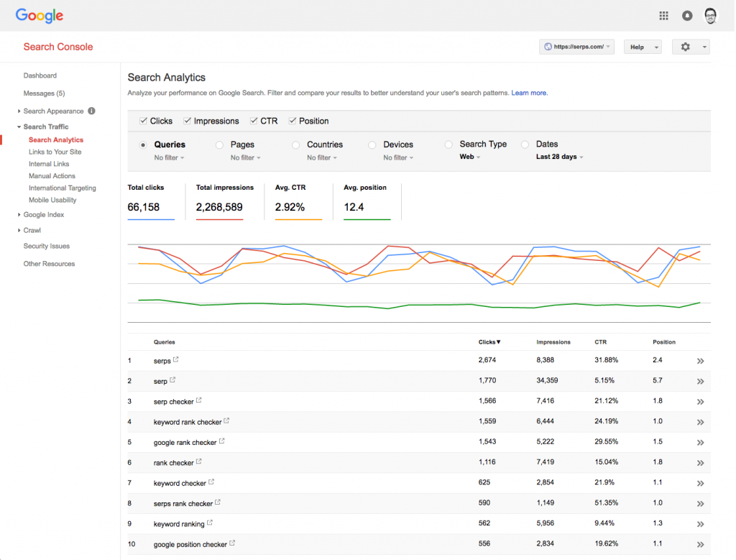This screenshot has width=736, height=560.
Task: Collapse the Search Traffic section
Action: tap(19, 127)
